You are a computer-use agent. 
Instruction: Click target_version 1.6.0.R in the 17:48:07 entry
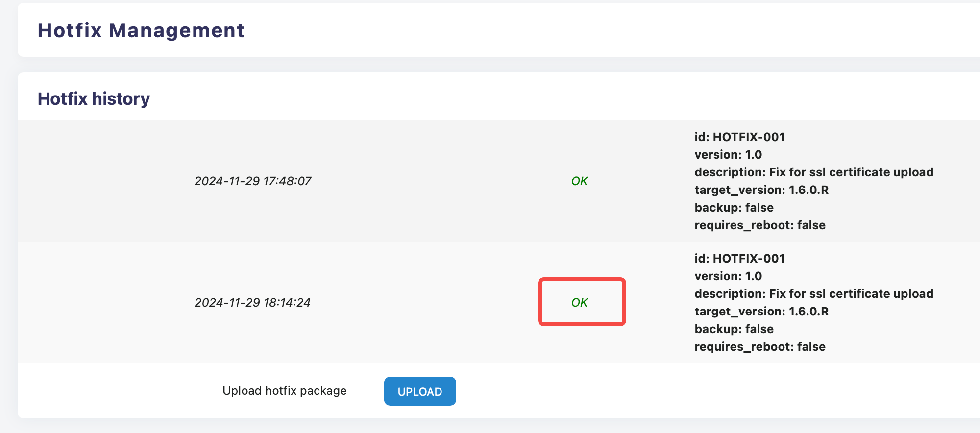point(761,190)
